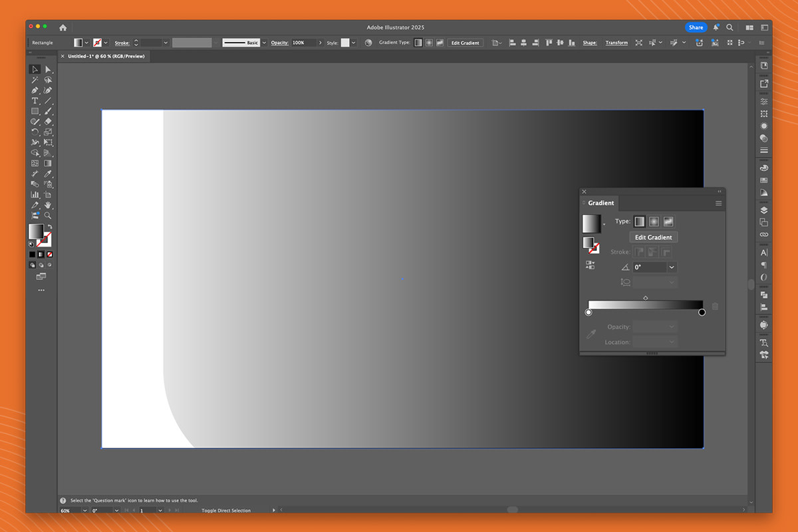Select the Free Transform tool

coord(48,142)
